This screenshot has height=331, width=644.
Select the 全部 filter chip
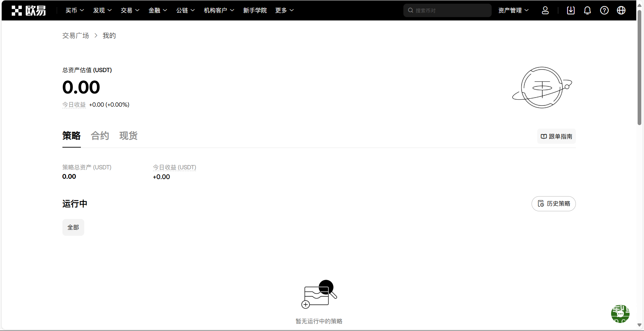pyautogui.click(x=73, y=227)
